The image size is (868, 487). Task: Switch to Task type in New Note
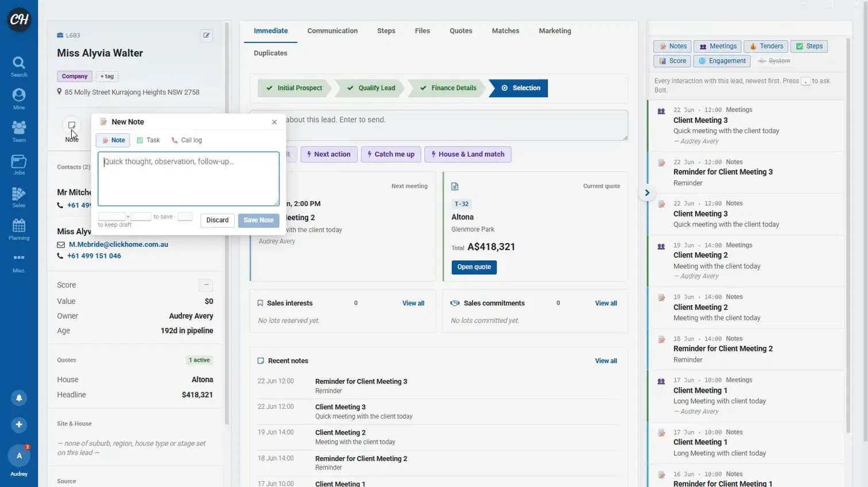pos(148,140)
